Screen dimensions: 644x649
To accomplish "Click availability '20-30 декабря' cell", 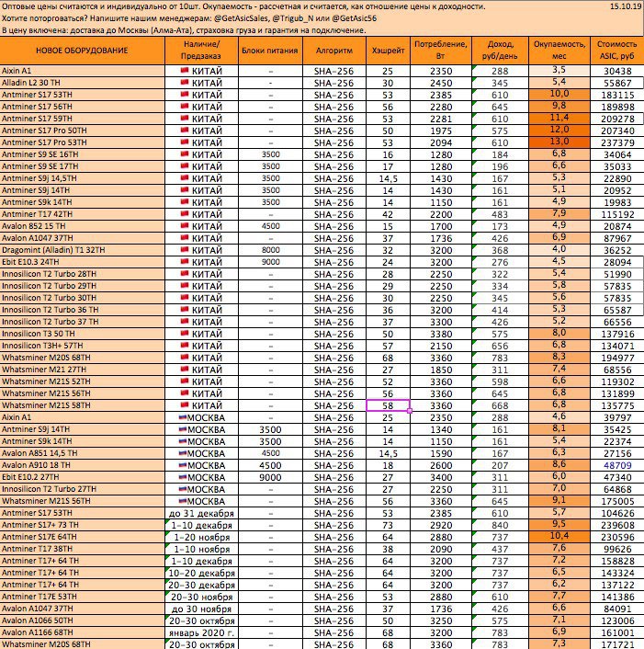I will point(201,585).
